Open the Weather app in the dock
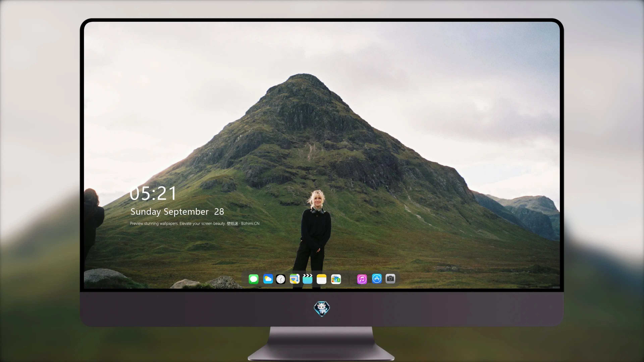The image size is (644, 362). 268,279
